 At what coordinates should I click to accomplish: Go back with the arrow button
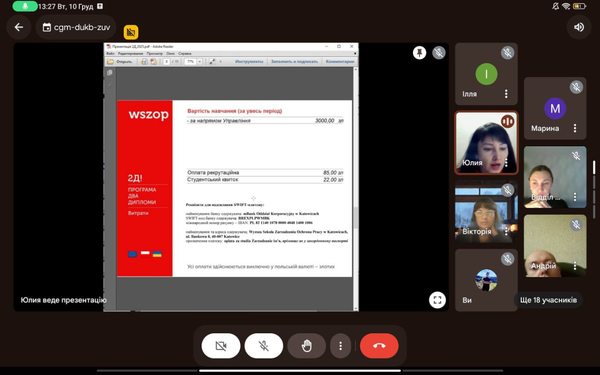coord(19,27)
